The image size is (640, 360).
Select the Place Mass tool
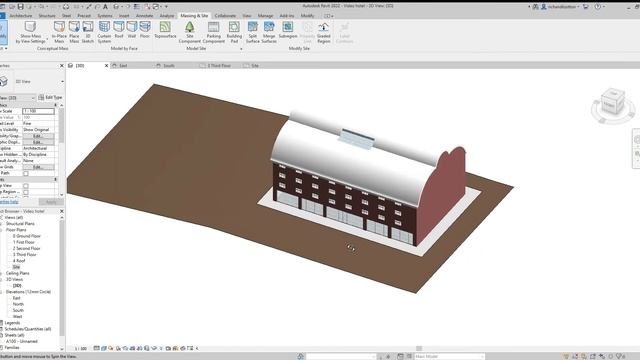(x=74, y=32)
